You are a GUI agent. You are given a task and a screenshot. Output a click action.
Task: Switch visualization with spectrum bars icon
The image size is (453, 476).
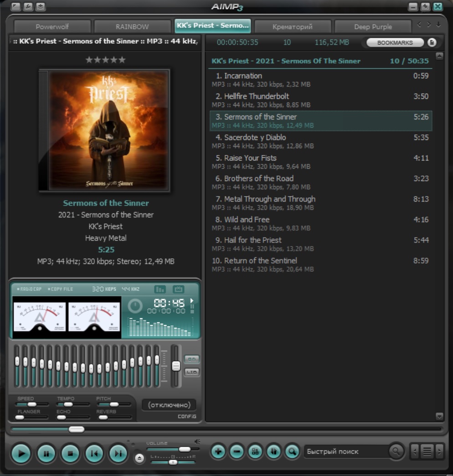160,290
